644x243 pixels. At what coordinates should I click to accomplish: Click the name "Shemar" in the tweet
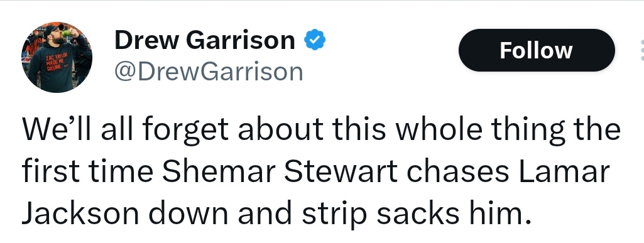coord(217,171)
